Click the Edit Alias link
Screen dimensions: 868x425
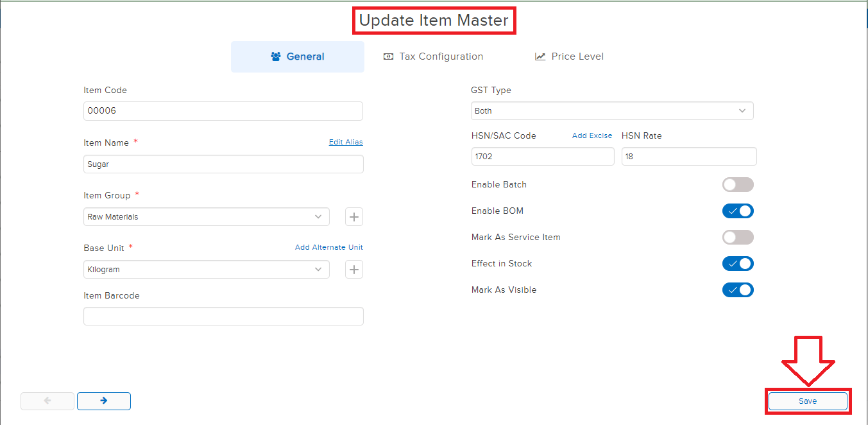click(346, 143)
